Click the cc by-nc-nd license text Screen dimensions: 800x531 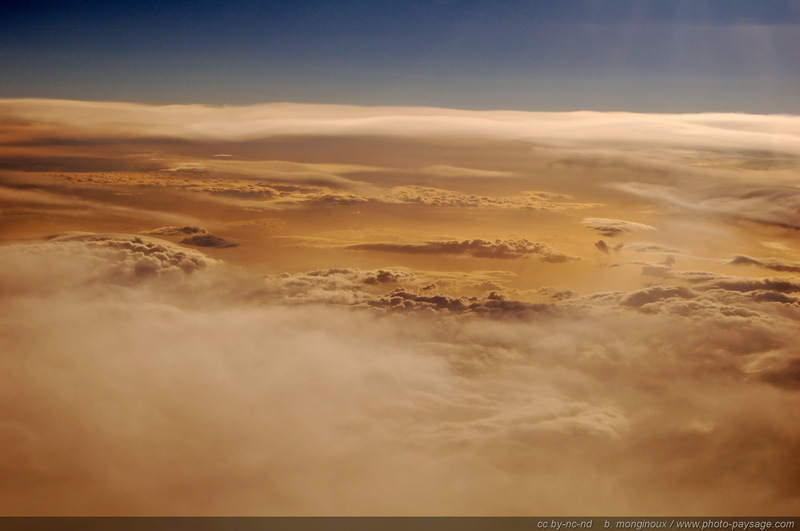563,524
